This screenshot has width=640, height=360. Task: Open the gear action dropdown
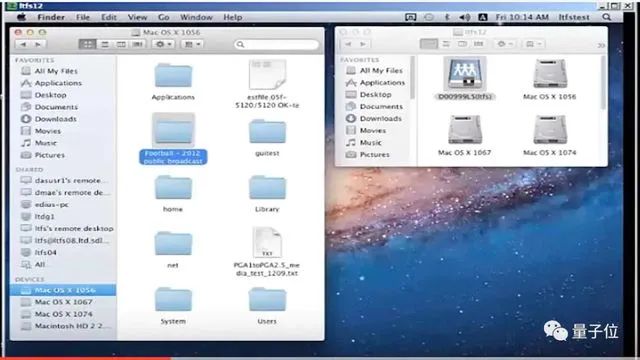click(x=163, y=44)
